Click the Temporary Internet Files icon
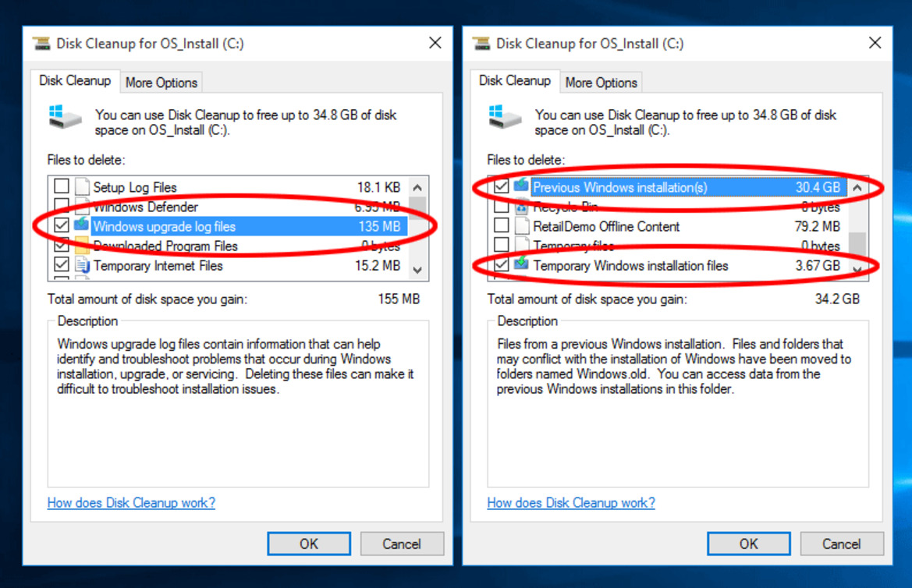The height and width of the screenshot is (588, 912). (82, 265)
